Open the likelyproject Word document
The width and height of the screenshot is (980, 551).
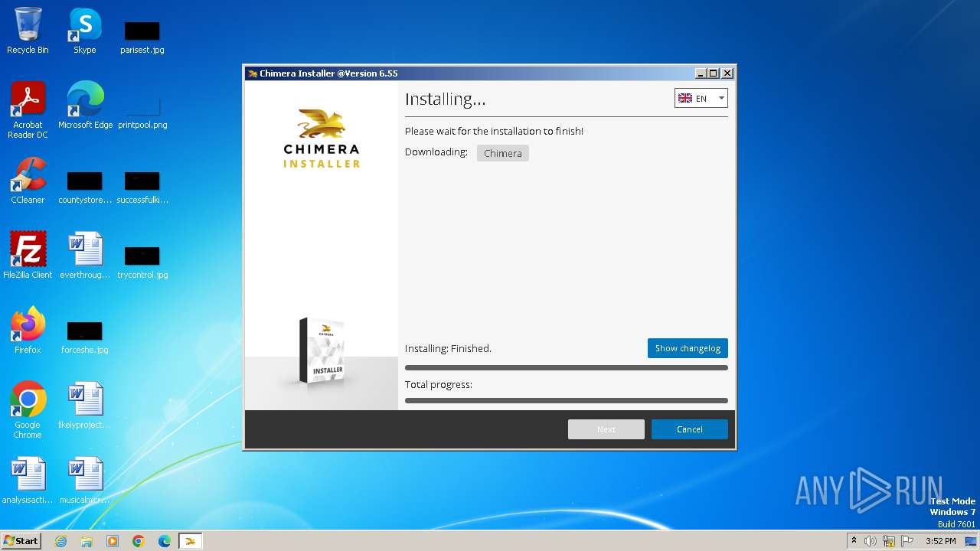85,406
